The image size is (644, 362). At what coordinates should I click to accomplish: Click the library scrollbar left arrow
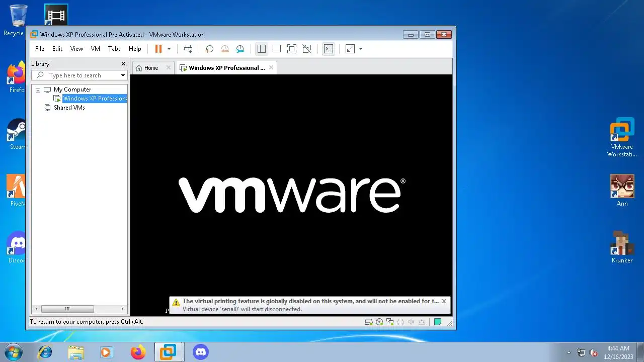(x=36, y=309)
